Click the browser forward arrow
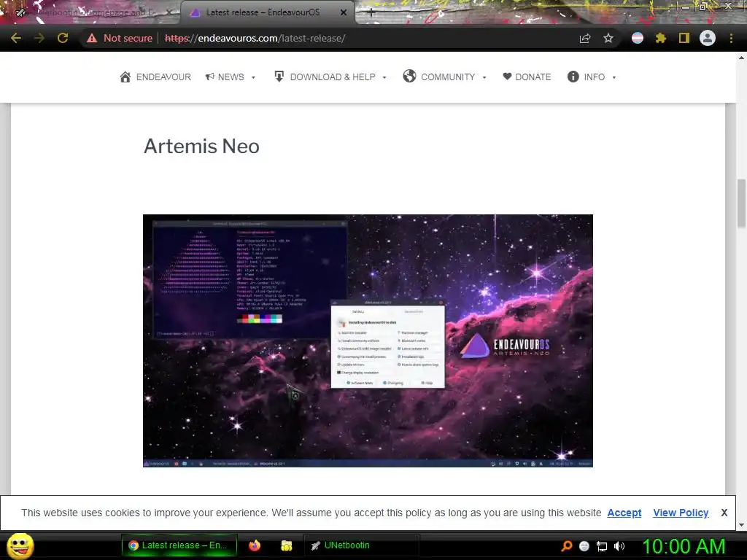This screenshot has height=560, width=747. [x=39, y=38]
